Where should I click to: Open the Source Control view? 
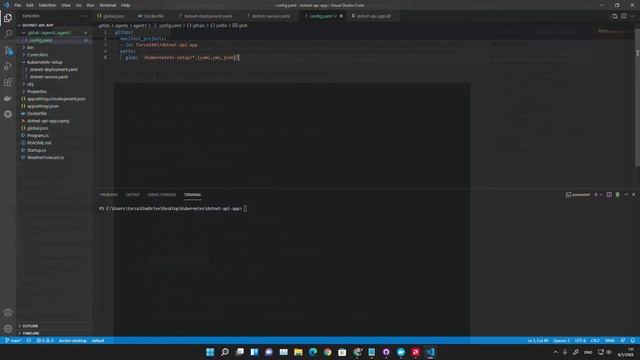pyautogui.click(x=8, y=50)
